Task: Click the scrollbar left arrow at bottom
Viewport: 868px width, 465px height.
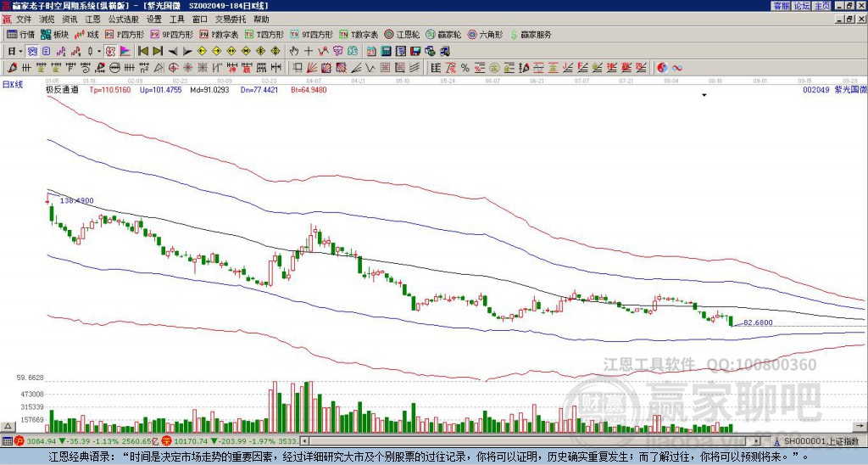Action: (x=304, y=441)
